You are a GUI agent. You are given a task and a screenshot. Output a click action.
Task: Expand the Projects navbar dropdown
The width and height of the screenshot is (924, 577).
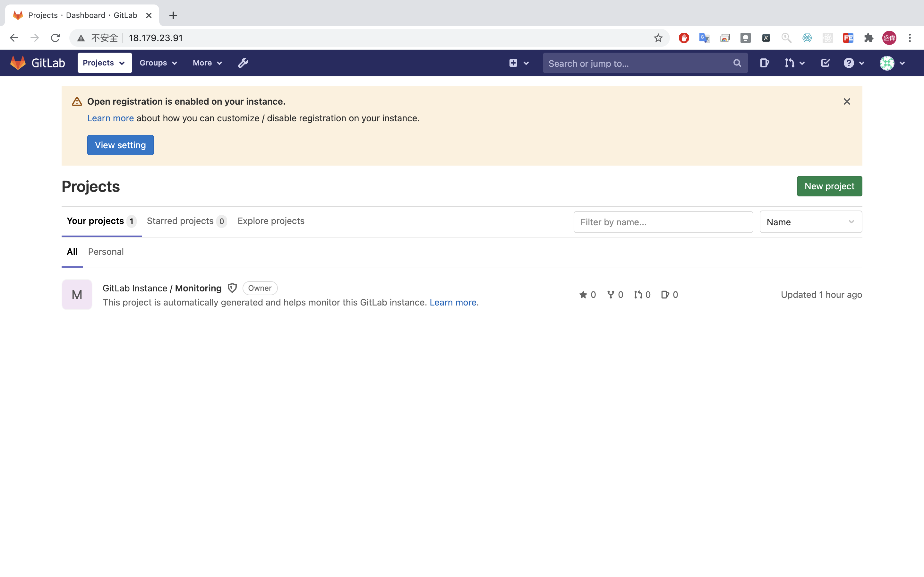[105, 63]
